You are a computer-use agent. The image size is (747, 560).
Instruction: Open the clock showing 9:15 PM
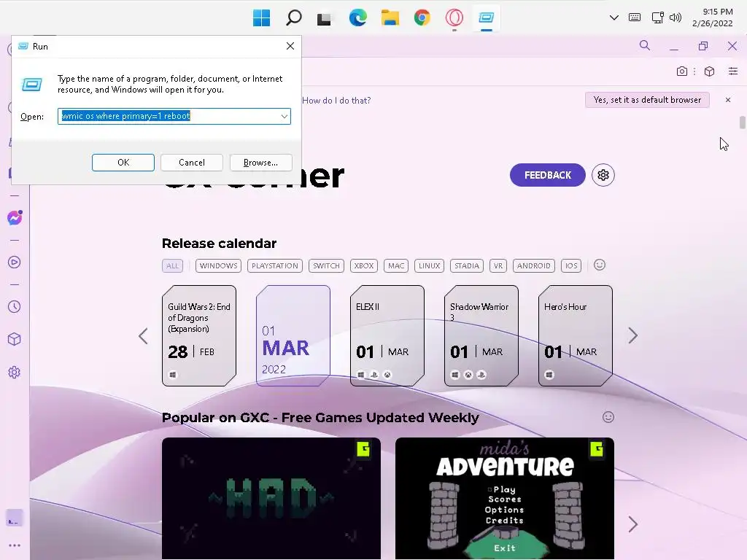712,17
